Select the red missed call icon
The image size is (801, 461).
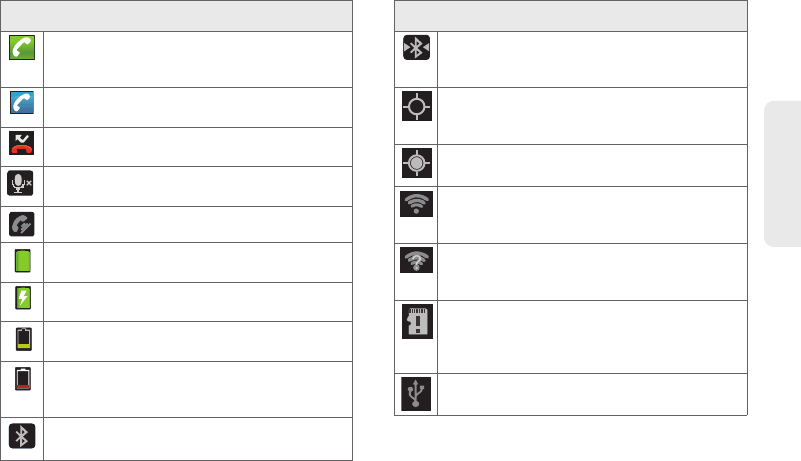(x=22, y=144)
